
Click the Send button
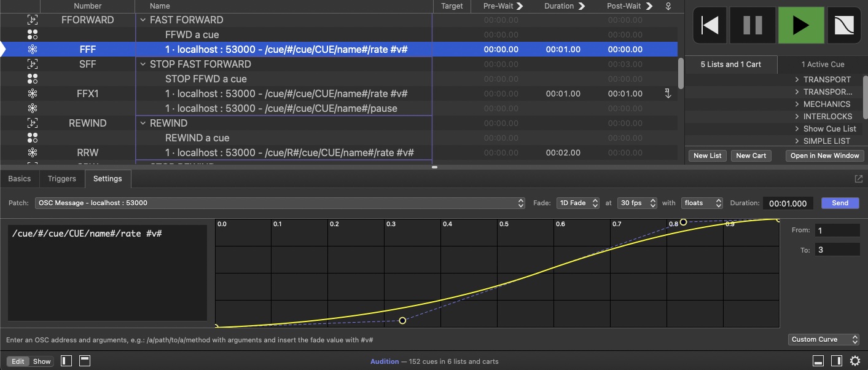(840, 203)
